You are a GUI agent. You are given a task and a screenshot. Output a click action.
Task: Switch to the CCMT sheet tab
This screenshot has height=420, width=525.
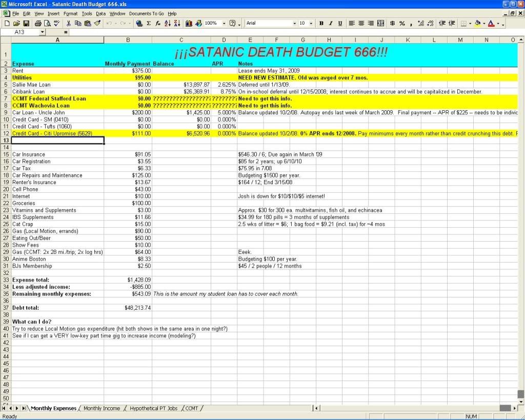[192, 408]
